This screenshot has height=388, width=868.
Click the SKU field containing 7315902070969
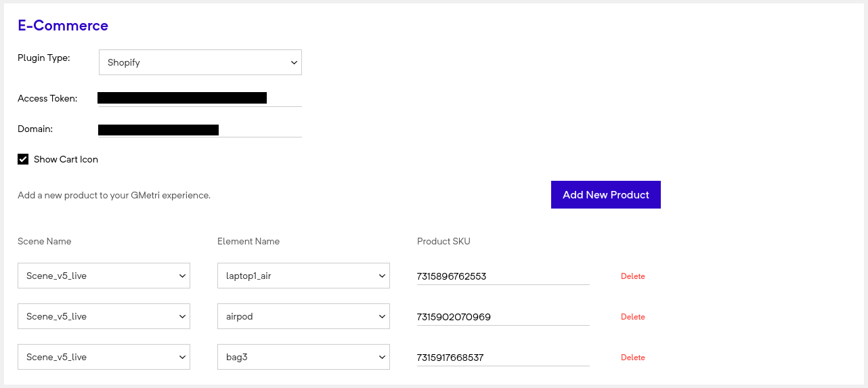pos(502,317)
